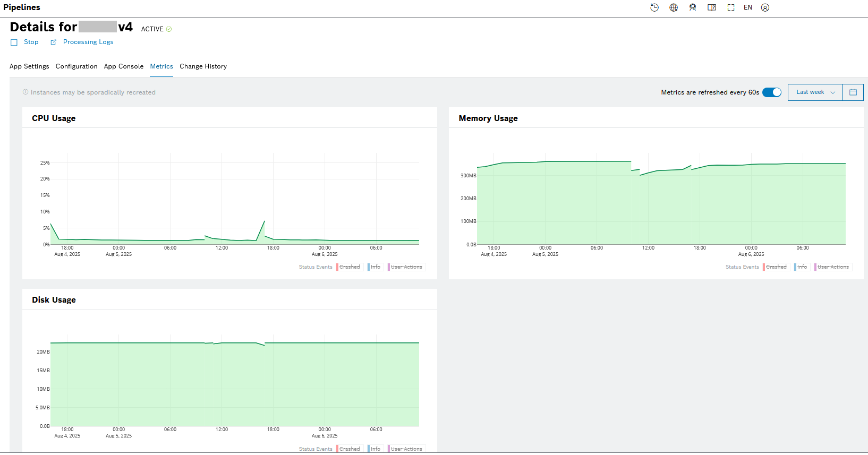The width and height of the screenshot is (868, 455).
Task: Open the EN language selector
Action: pos(748,7)
